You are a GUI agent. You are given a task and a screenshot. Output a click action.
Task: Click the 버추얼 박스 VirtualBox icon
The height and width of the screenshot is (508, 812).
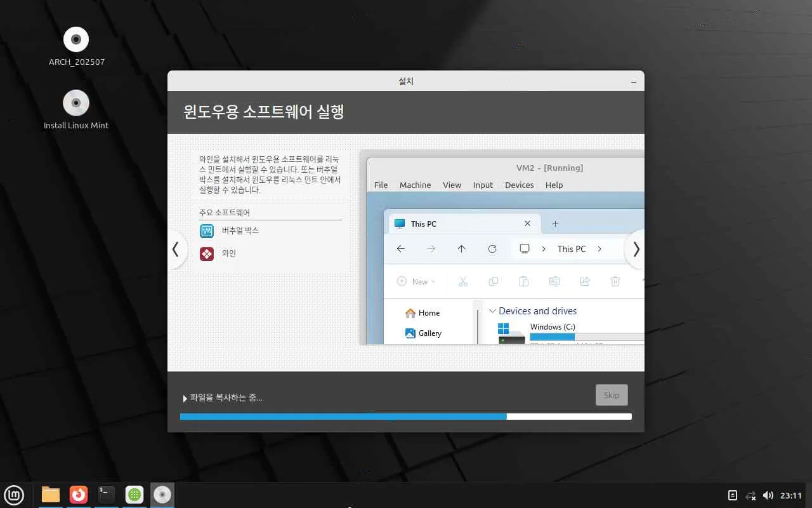(x=207, y=231)
